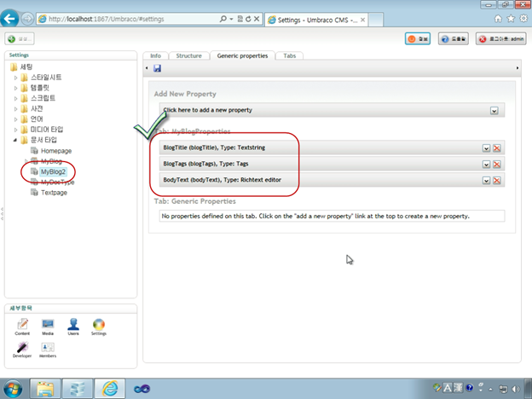Click the browser forward arrow button
This screenshot has height=399, width=532.
(x=27, y=19)
